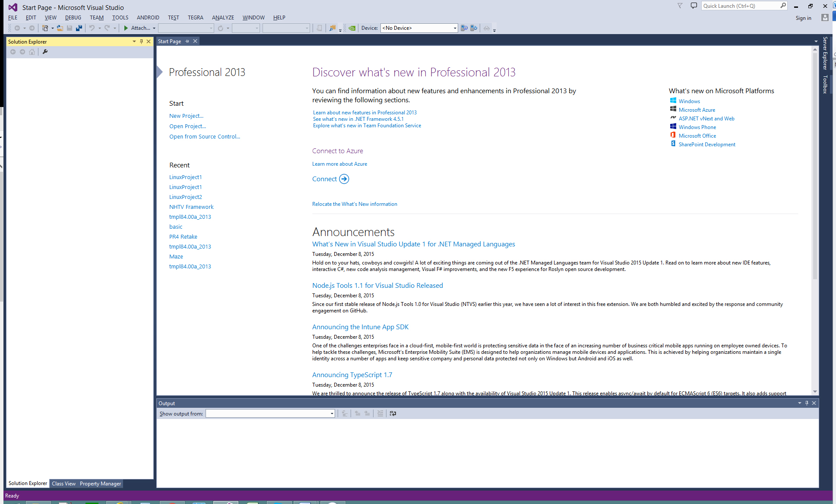Screen dimensions: 836x504
Task: Open the 'Show output from' dropdown
Action: pyautogui.click(x=332, y=413)
